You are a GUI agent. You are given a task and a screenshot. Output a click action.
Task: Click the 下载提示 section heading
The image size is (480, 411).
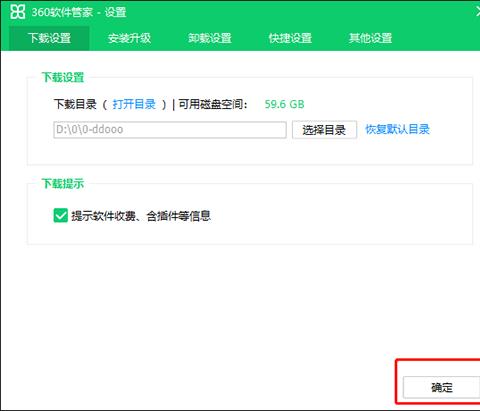[63, 184]
